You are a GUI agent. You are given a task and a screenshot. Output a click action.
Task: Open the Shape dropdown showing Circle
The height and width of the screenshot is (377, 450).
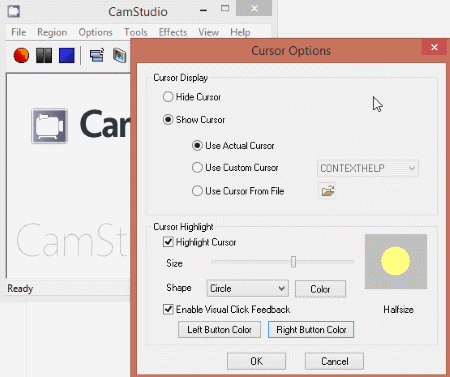(x=247, y=288)
